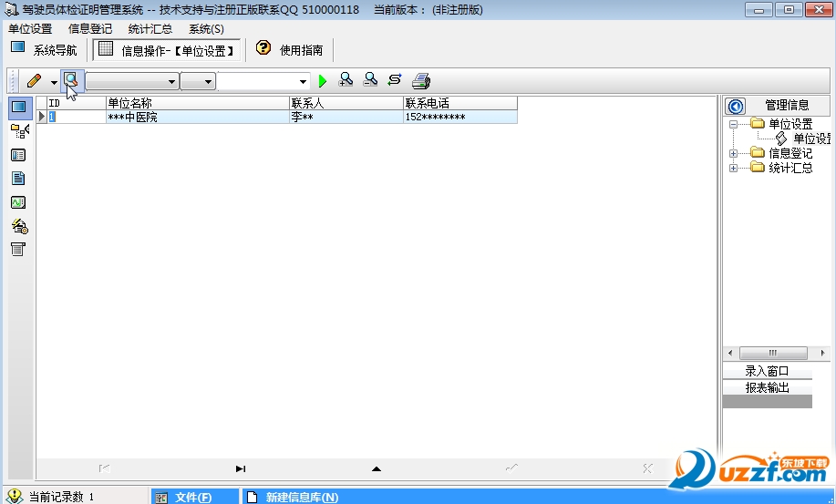Screen dimensions: 836x504
Task: Click the tree structure icon in left sidebar
Action: [18, 131]
